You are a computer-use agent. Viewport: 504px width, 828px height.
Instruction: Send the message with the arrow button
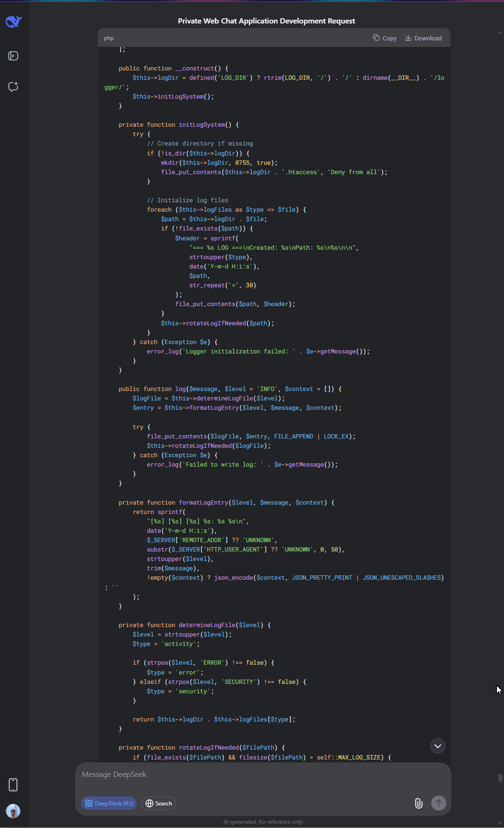tap(439, 803)
